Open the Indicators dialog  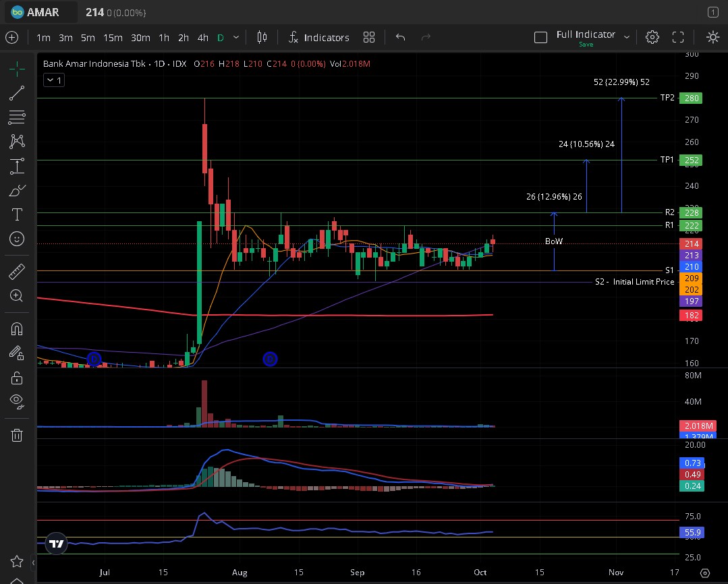click(x=319, y=38)
